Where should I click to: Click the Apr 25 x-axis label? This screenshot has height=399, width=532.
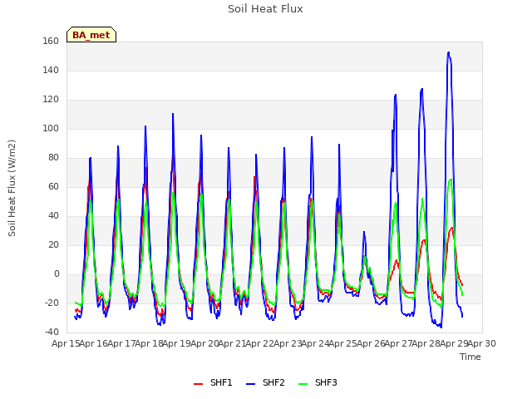point(343,343)
